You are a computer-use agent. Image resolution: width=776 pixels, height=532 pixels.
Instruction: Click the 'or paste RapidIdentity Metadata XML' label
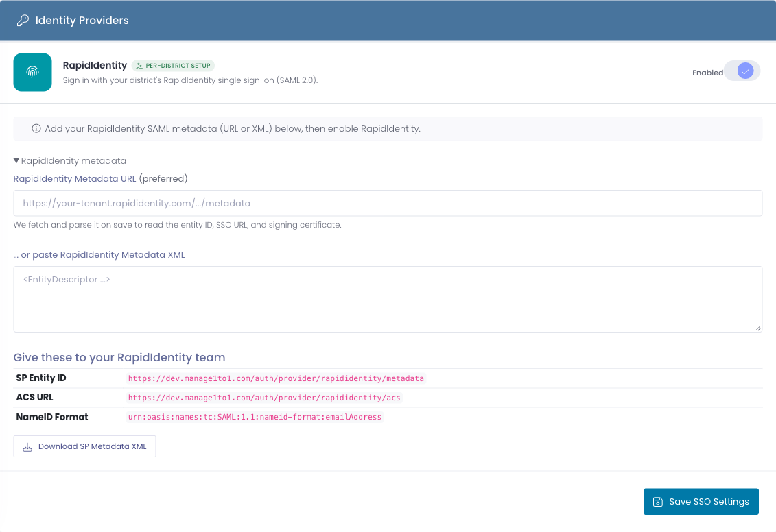pyautogui.click(x=99, y=254)
